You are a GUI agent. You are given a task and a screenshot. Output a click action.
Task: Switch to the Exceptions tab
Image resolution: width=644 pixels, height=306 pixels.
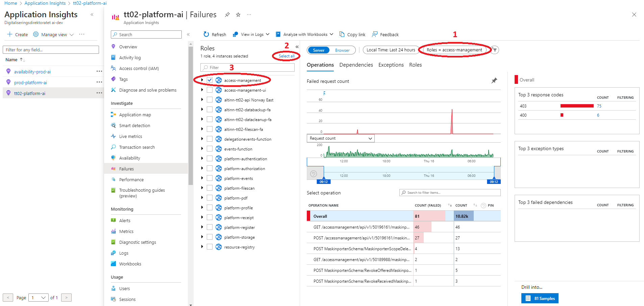(391, 65)
